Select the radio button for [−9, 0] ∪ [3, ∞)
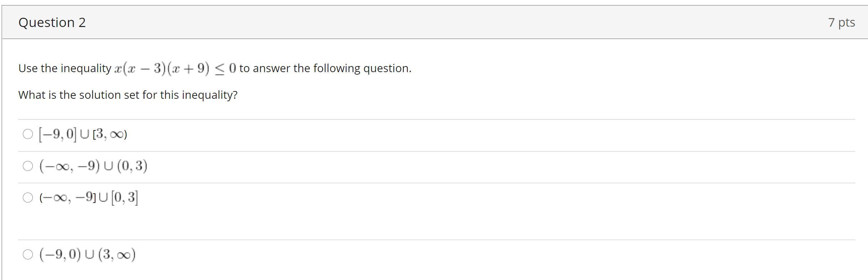The height and width of the screenshot is (280, 868). pos(28,134)
